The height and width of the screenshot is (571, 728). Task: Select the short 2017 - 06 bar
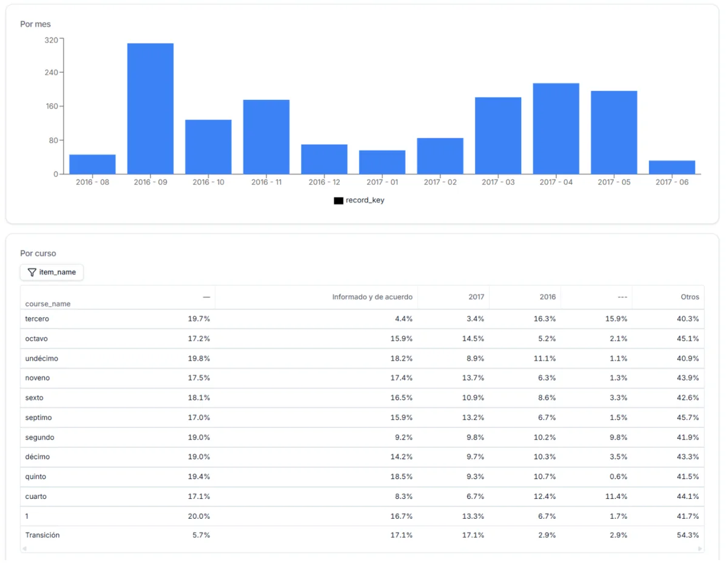tap(672, 167)
